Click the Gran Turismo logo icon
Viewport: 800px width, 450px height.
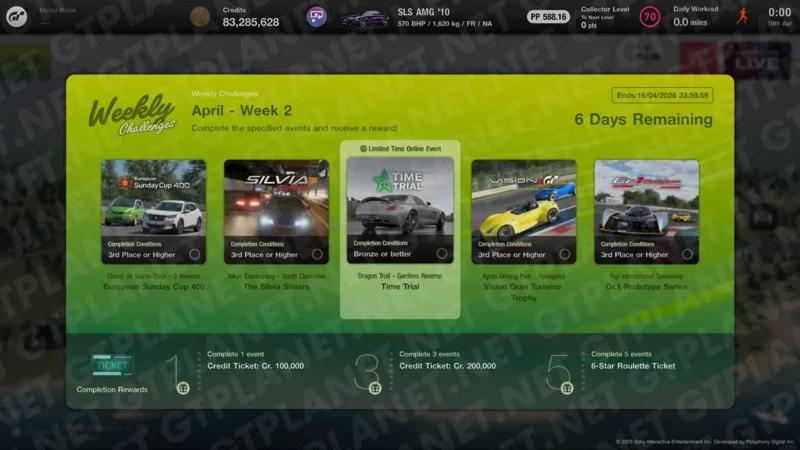pyautogui.click(x=17, y=17)
